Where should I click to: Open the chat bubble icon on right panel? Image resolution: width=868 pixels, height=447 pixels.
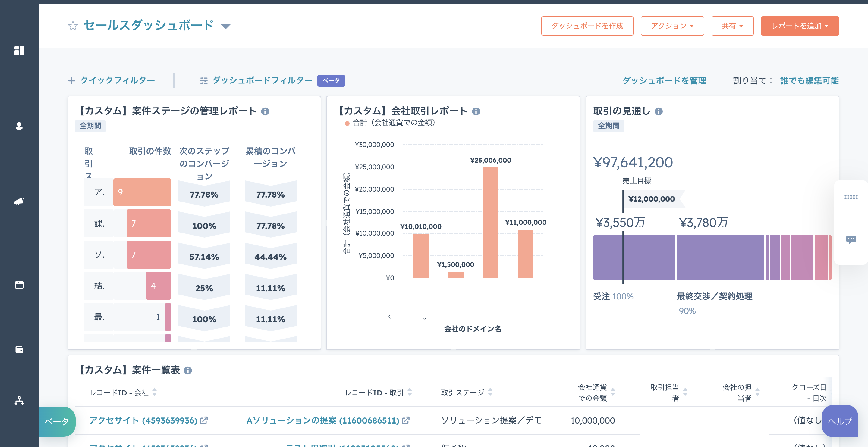(x=851, y=240)
